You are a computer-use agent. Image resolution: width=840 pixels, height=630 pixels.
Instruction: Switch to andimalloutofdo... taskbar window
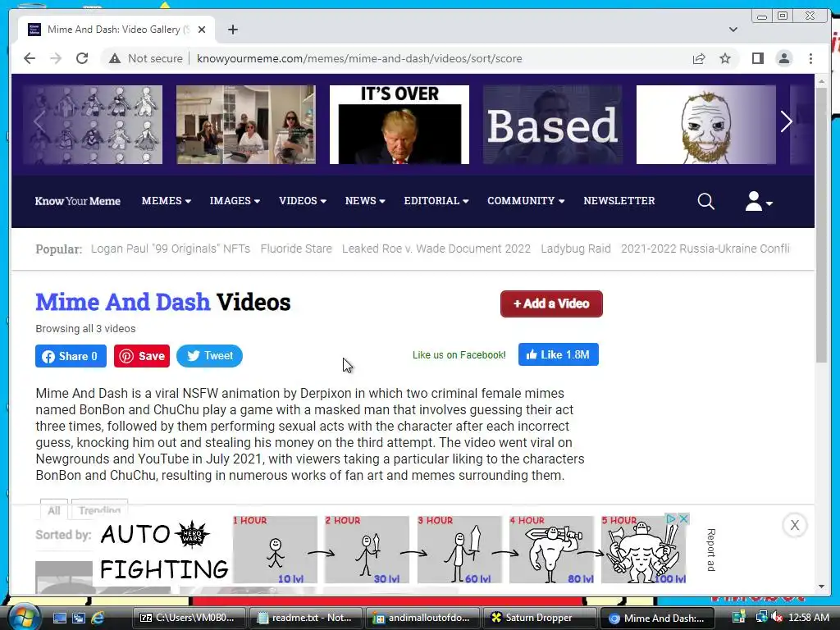[x=422, y=618]
